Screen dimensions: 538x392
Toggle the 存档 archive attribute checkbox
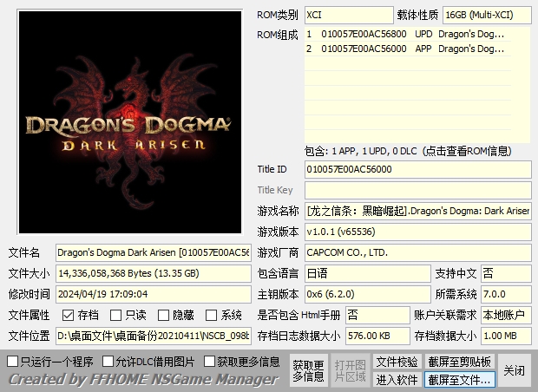tap(69, 315)
